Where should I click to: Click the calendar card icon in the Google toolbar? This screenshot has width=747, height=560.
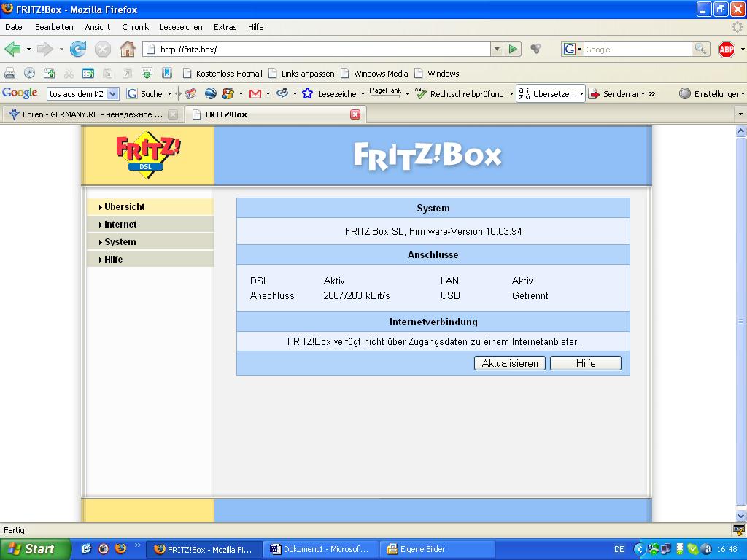pyautogui.click(x=190, y=94)
